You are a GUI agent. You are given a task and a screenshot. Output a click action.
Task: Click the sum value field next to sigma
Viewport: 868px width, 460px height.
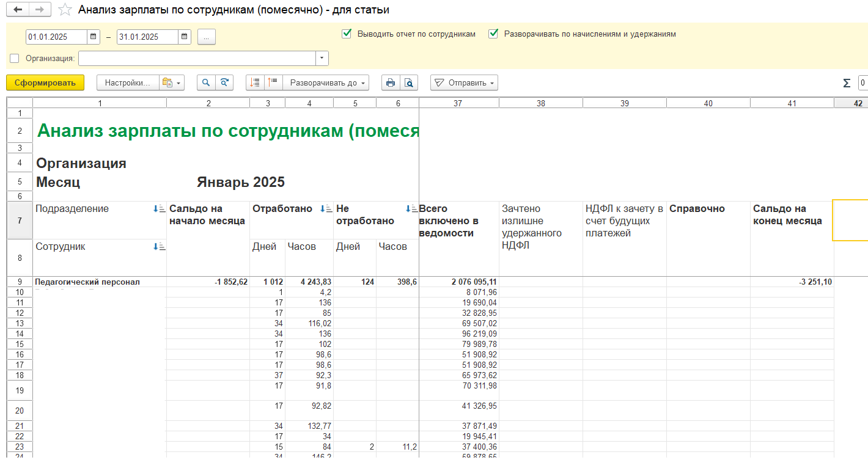point(862,83)
